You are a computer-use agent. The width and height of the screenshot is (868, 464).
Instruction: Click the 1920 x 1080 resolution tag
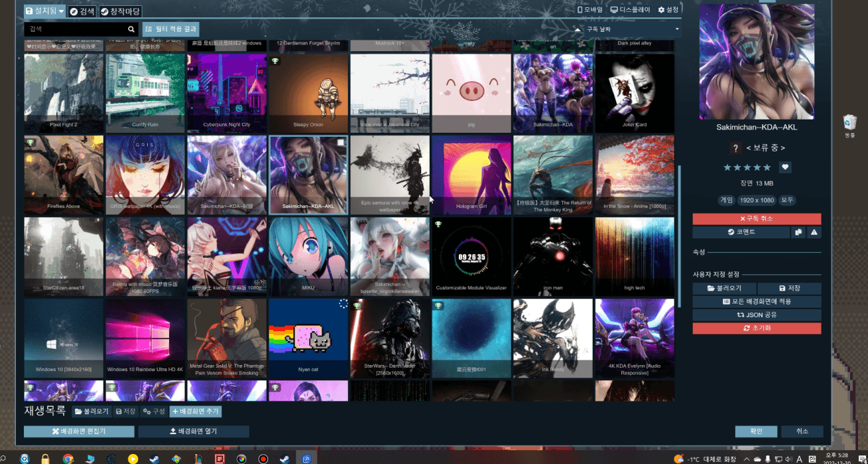point(757,200)
